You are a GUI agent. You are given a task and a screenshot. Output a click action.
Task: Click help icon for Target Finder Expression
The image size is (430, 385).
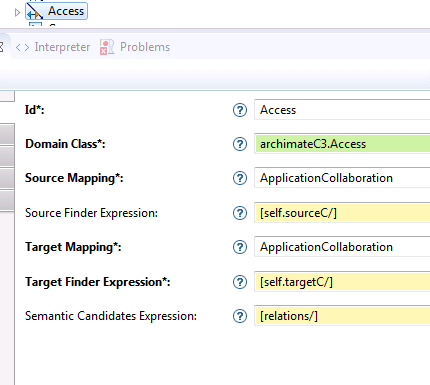pyautogui.click(x=240, y=282)
